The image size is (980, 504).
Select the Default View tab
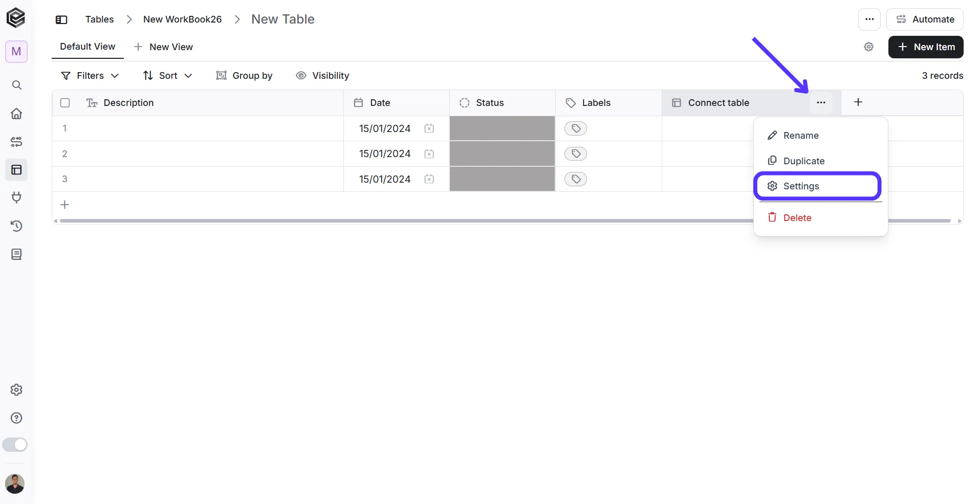(88, 47)
